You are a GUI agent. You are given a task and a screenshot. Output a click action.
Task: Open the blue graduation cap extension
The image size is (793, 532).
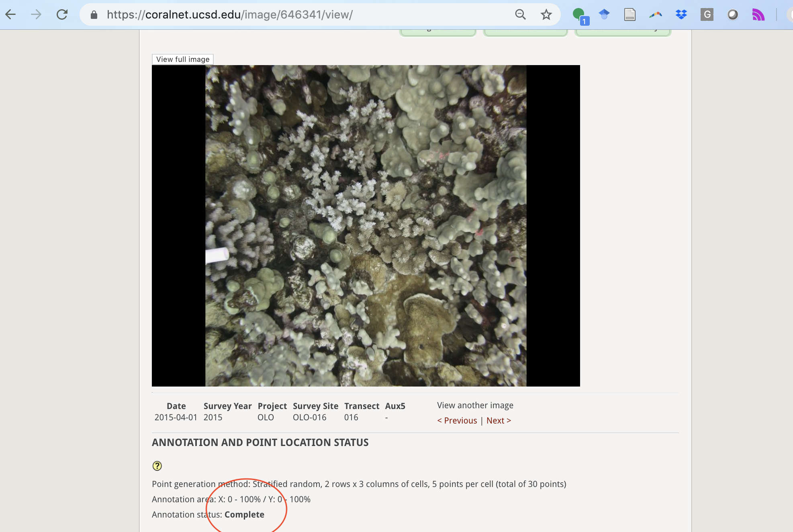click(604, 15)
